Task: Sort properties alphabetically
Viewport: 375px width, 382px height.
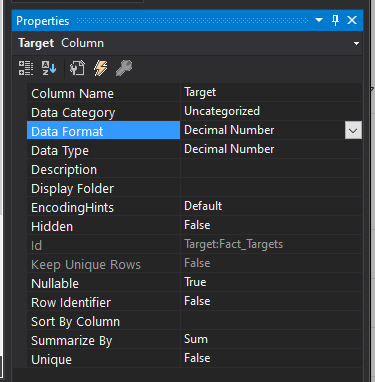Action: (x=49, y=68)
